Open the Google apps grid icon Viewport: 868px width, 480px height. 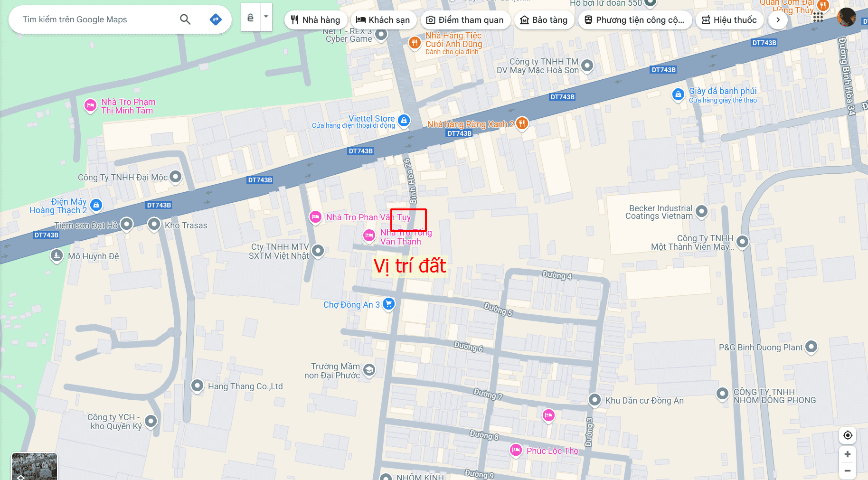818,18
